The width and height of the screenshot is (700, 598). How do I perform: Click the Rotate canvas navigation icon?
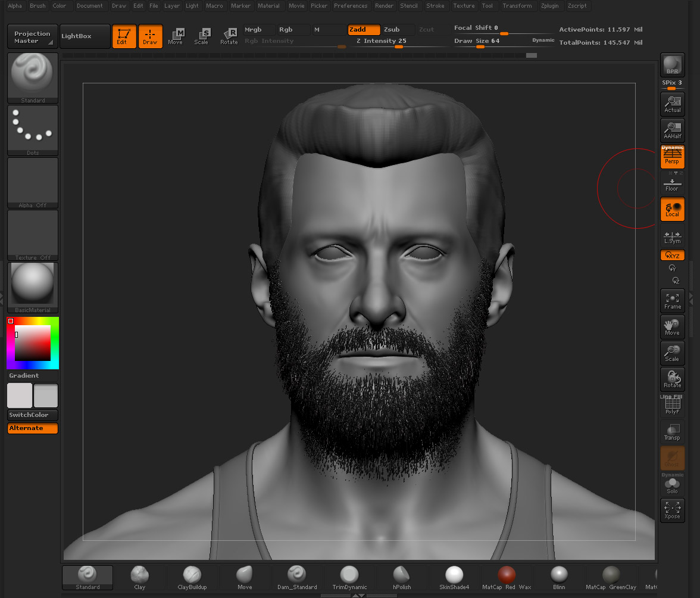[x=673, y=379]
